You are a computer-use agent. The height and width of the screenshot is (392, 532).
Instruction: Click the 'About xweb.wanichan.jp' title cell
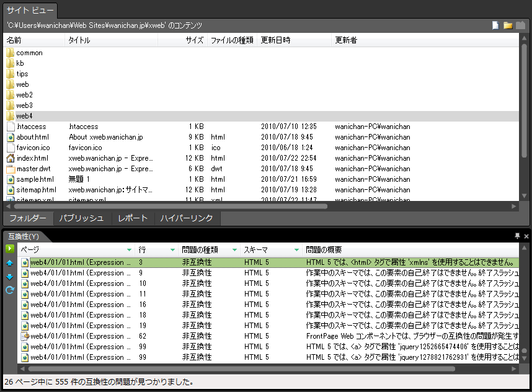click(106, 137)
